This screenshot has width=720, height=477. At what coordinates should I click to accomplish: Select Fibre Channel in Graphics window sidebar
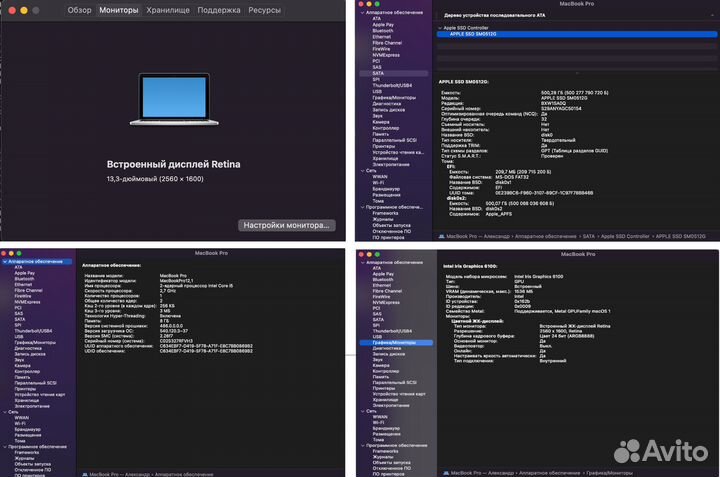[387, 291]
